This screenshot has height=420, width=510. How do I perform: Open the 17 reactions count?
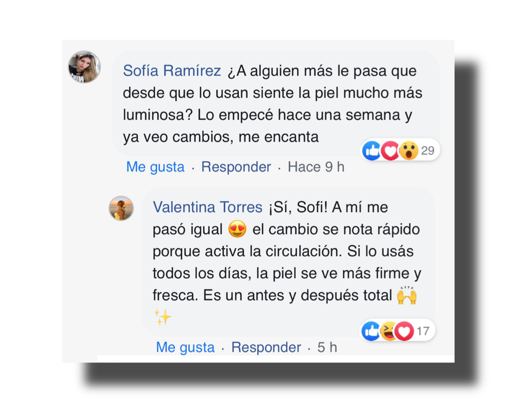[x=423, y=331]
